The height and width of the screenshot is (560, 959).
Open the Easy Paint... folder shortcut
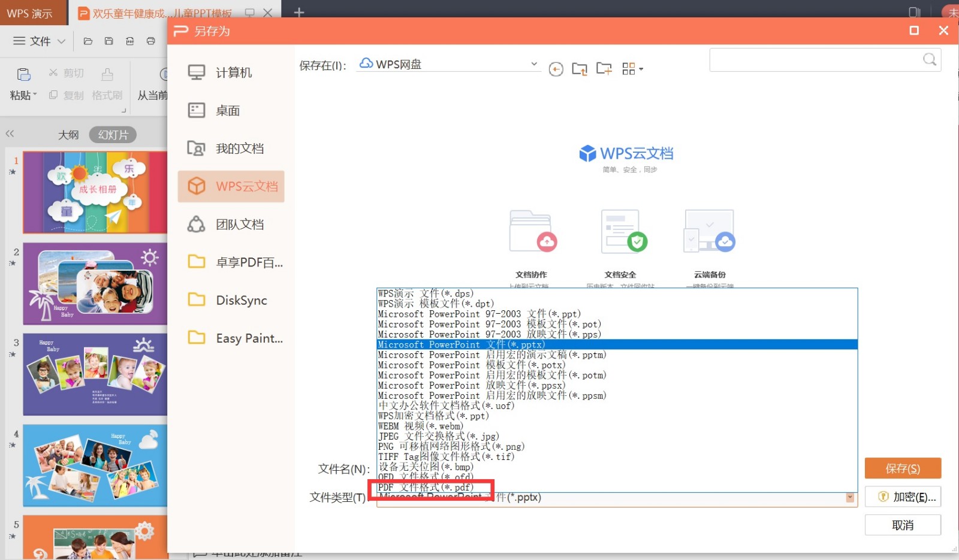click(x=231, y=338)
